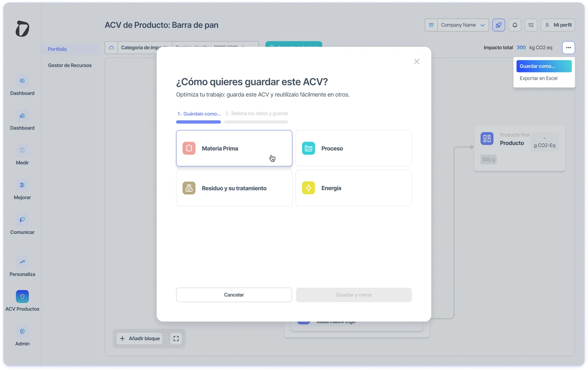Open Mejorar sliders icon in sidebar

22,185
